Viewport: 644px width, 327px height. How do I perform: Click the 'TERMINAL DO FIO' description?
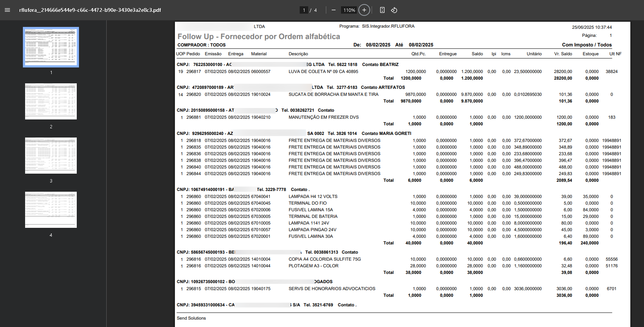[307, 203]
